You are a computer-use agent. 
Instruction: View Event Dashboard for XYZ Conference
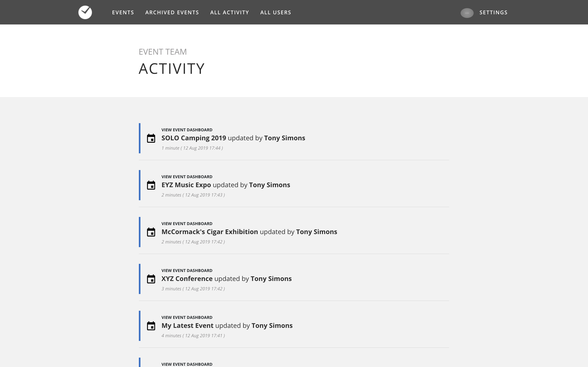tap(187, 270)
